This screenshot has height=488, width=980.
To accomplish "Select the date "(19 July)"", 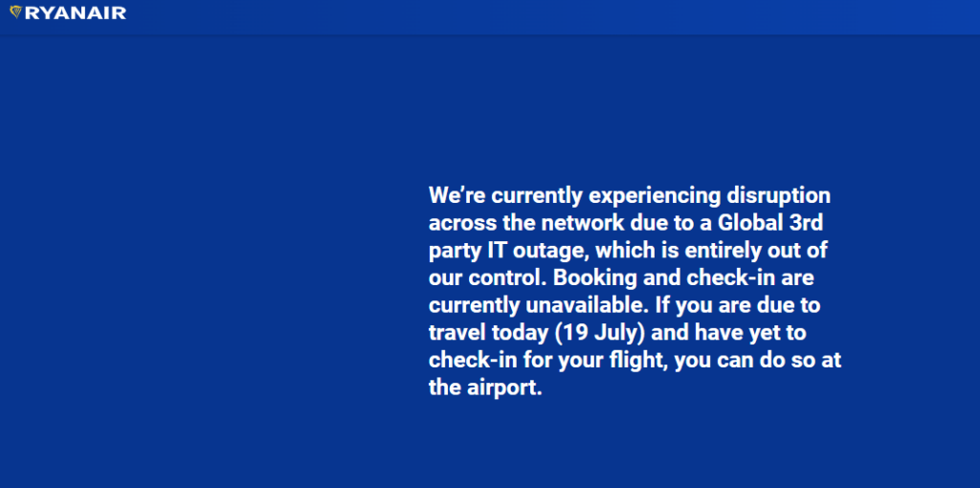I will point(600,334).
